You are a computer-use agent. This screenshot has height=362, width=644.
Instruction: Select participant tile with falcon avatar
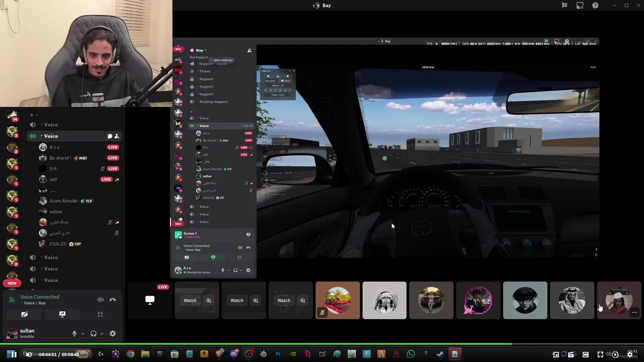point(384,300)
